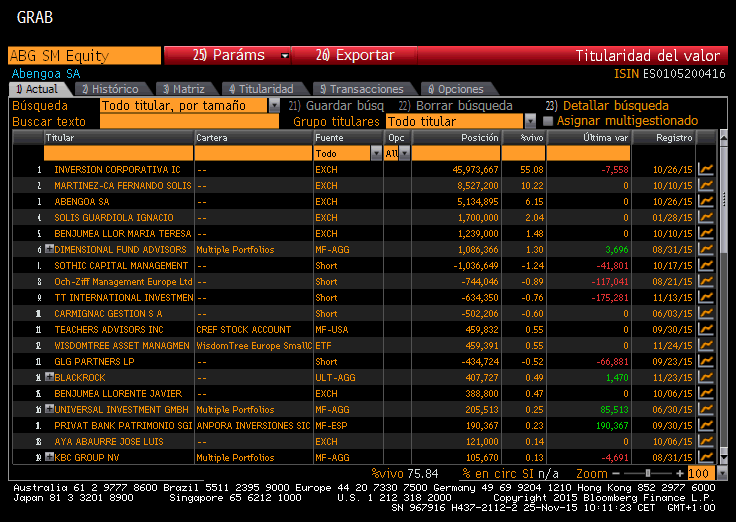Open chart icon for BENJUMEA LLOR MARIA TERESA row
This screenshot has height=522, width=736.
pyautogui.click(x=705, y=233)
